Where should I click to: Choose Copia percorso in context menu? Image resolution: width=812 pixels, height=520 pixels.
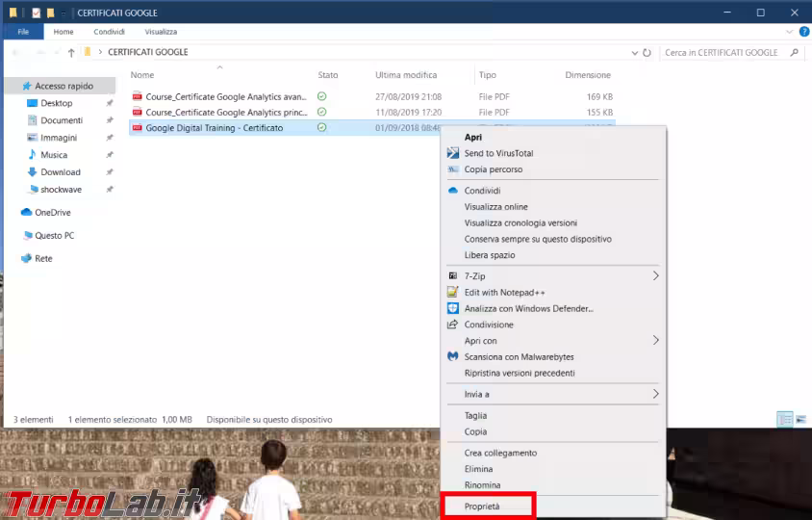point(494,169)
